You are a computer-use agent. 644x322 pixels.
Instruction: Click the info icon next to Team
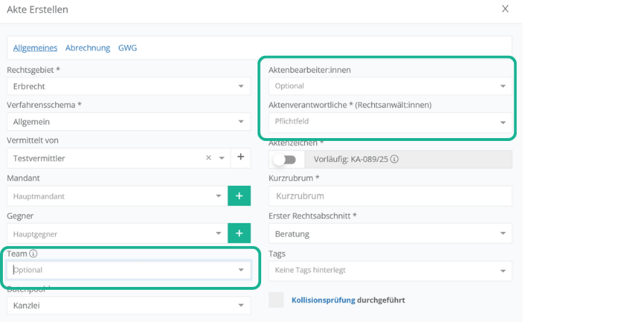pos(34,253)
